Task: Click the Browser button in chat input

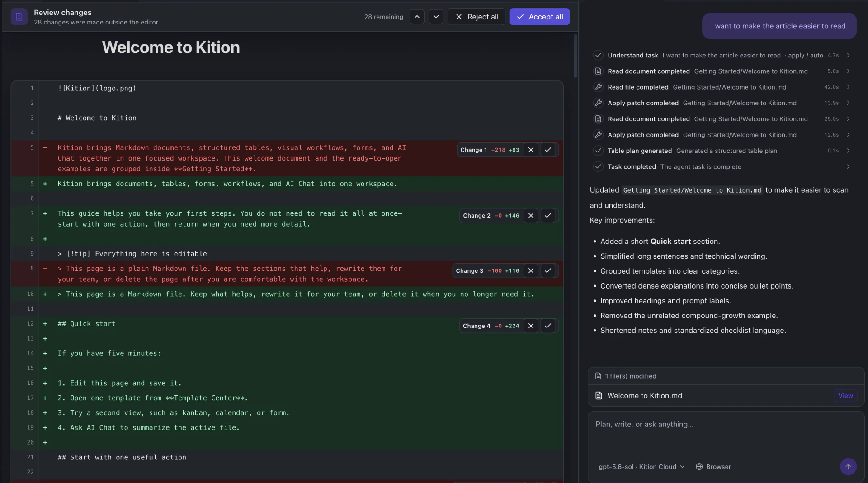Action: pyautogui.click(x=713, y=467)
